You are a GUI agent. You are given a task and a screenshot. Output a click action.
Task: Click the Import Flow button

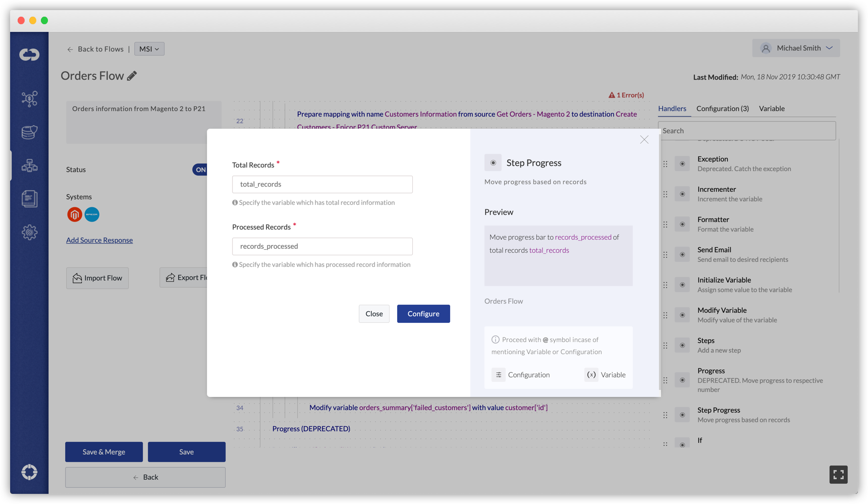click(97, 278)
